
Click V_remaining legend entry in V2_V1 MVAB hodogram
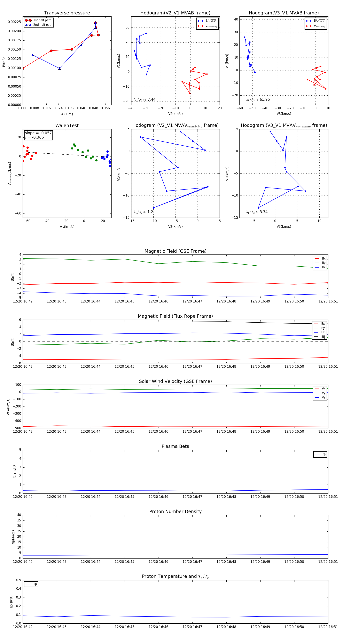point(207,26)
